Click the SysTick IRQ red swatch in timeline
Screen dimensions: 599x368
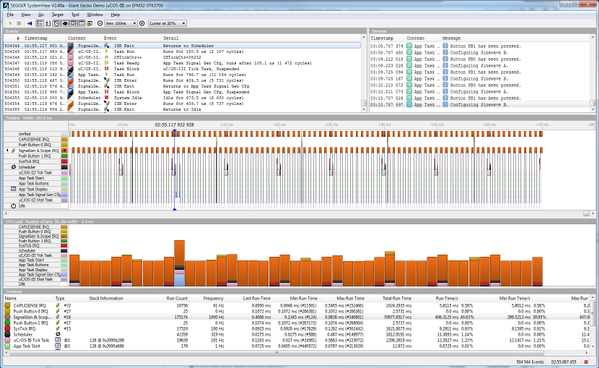click(x=64, y=162)
